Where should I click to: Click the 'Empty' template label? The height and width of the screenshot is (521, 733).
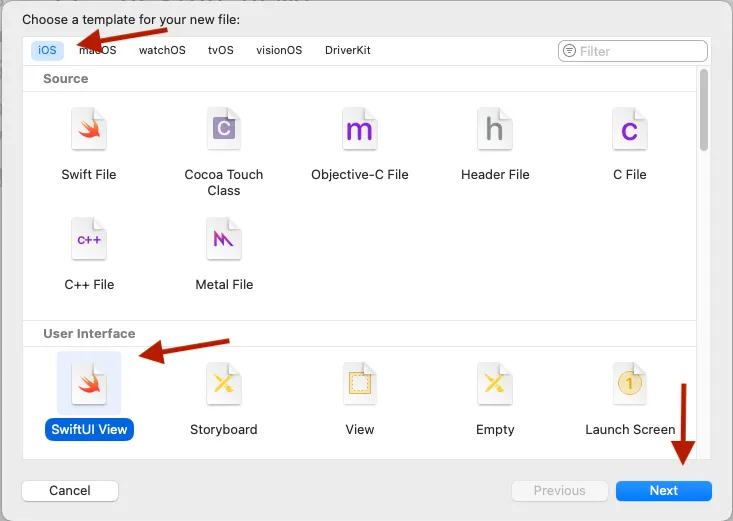pyautogui.click(x=495, y=429)
